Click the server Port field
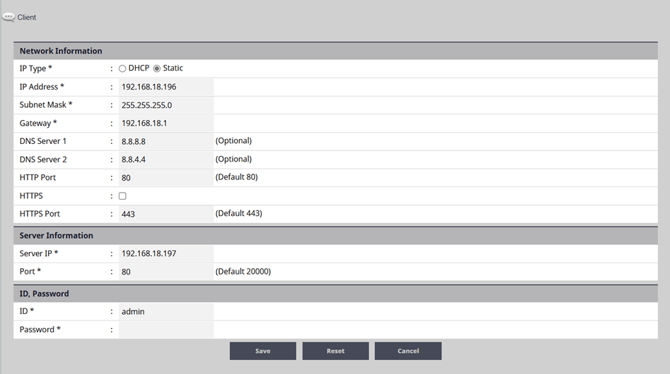670x374 pixels. (x=166, y=272)
